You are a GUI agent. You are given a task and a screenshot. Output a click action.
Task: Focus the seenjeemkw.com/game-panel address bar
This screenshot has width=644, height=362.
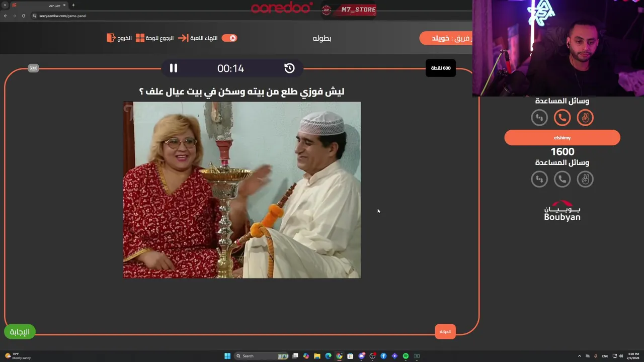click(62, 16)
